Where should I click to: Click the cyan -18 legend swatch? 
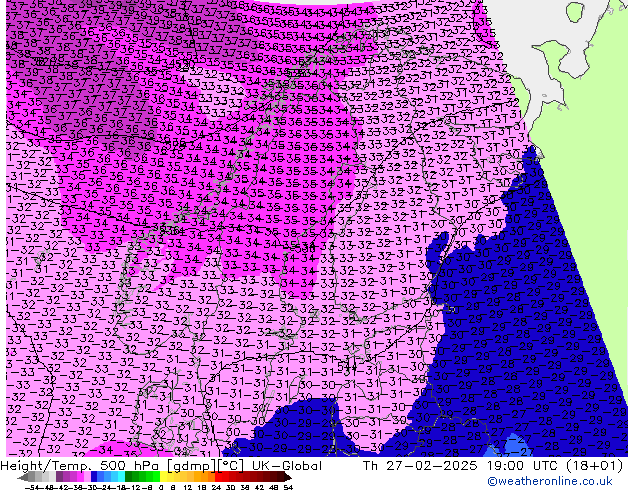click(121, 477)
